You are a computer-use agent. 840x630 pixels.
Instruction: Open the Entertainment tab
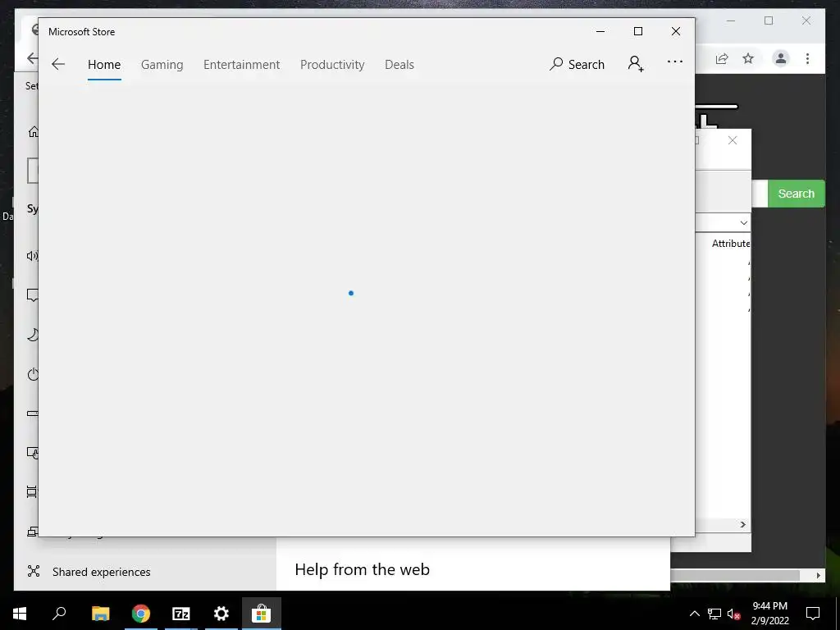pyautogui.click(x=242, y=64)
